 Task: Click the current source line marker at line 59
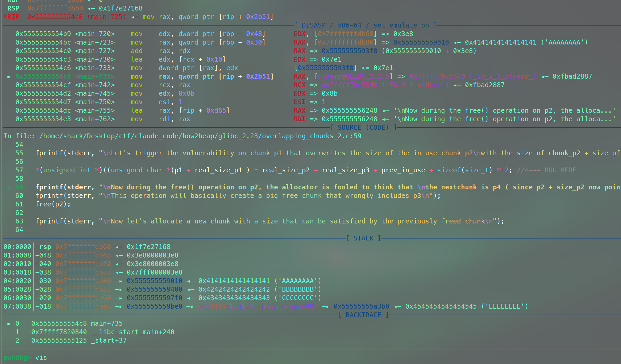[x=9, y=187]
